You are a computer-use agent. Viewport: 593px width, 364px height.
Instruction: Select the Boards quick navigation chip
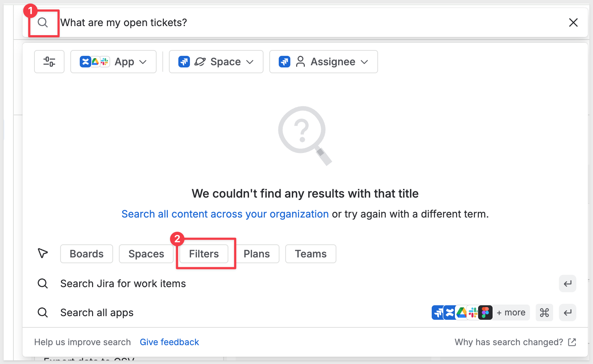[x=87, y=254]
